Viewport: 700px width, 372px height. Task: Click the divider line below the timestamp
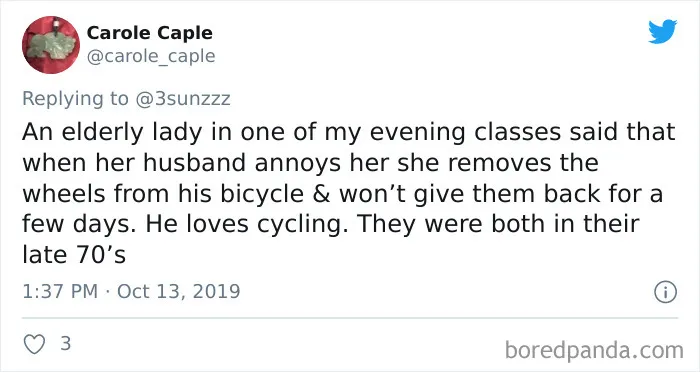pos(350,318)
